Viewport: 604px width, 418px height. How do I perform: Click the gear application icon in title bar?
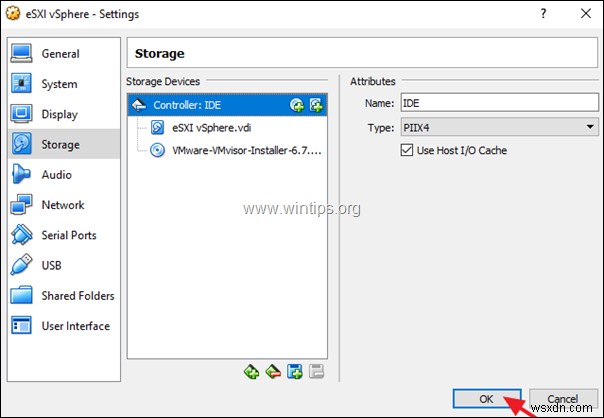coord(13,14)
